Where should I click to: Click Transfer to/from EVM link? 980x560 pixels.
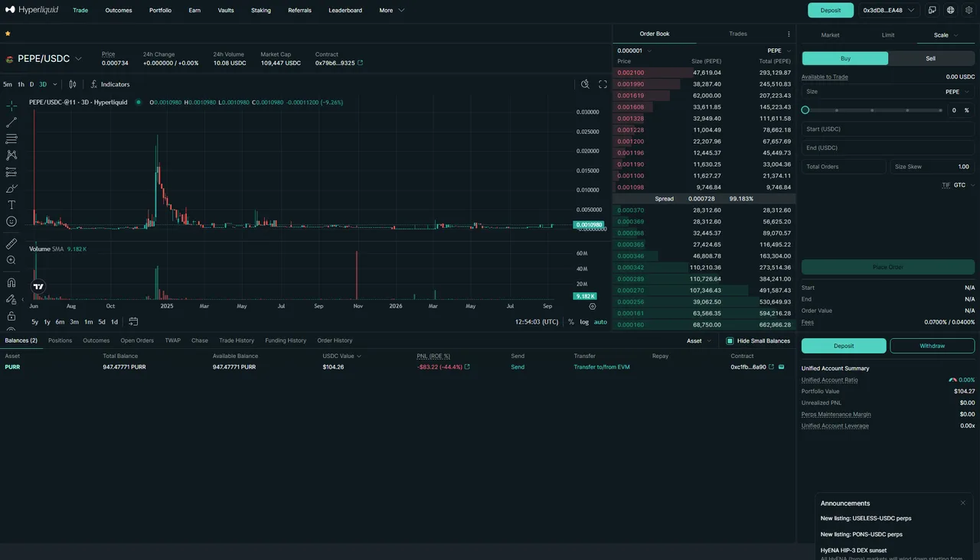point(602,367)
